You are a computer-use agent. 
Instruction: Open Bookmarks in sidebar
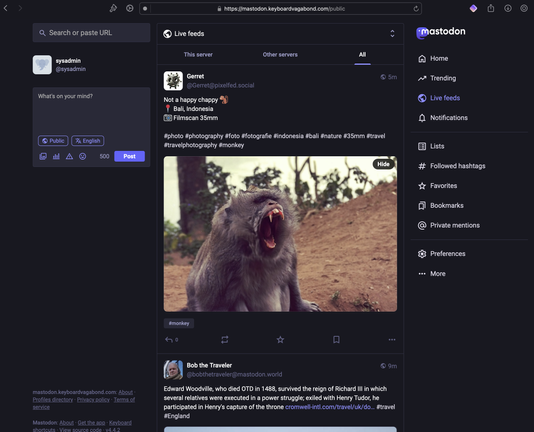(441, 206)
